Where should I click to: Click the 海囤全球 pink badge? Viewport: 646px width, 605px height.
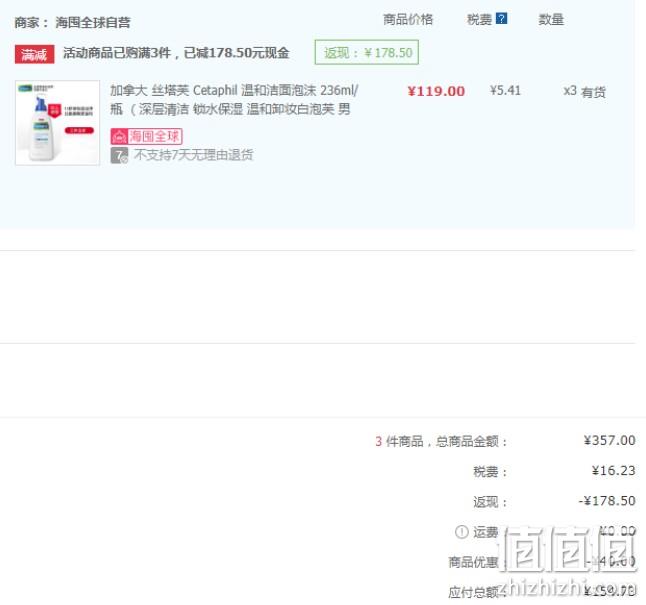coord(146,136)
